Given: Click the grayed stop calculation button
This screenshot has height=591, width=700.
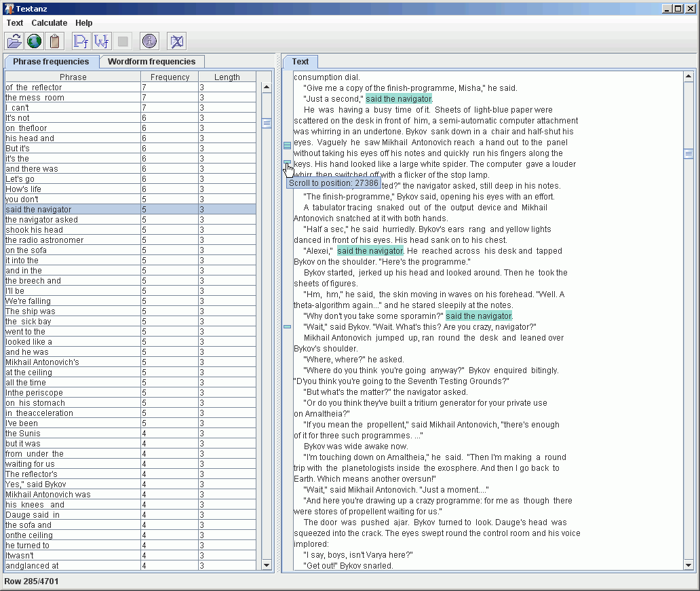Looking at the screenshot, I should coord(123,41).
